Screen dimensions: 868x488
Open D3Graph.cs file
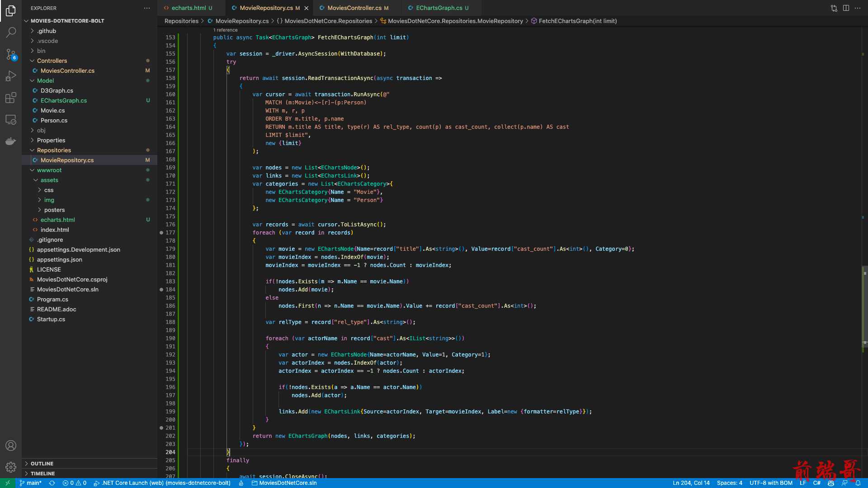90,90
